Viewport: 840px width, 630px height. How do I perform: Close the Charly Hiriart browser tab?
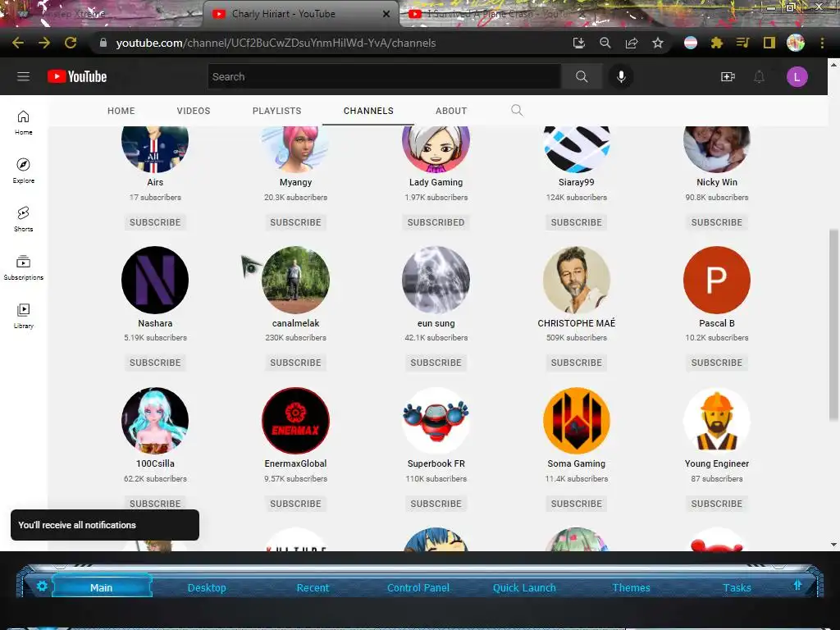tap(386, 14)
